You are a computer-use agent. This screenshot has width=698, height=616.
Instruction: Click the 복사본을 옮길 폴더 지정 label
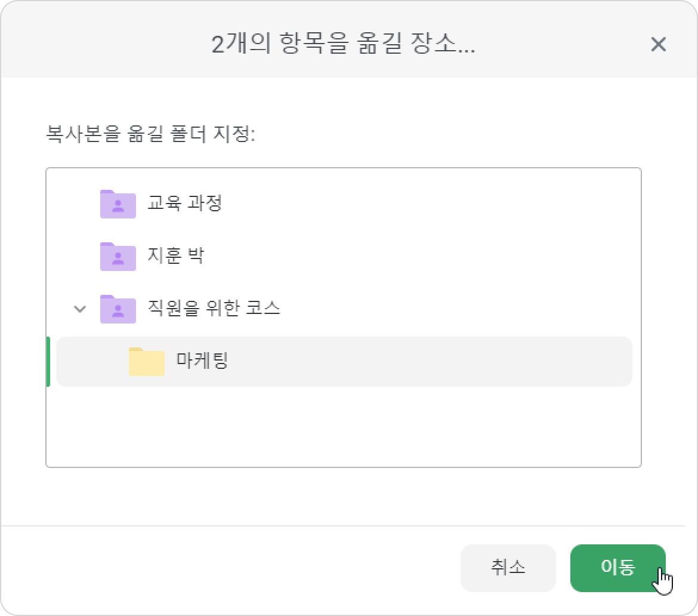click(151, 134)
